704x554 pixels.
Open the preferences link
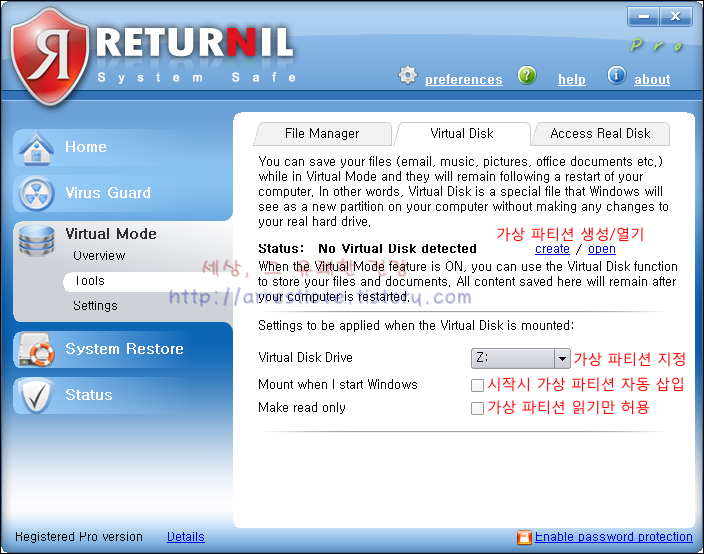tap(463, 79)
